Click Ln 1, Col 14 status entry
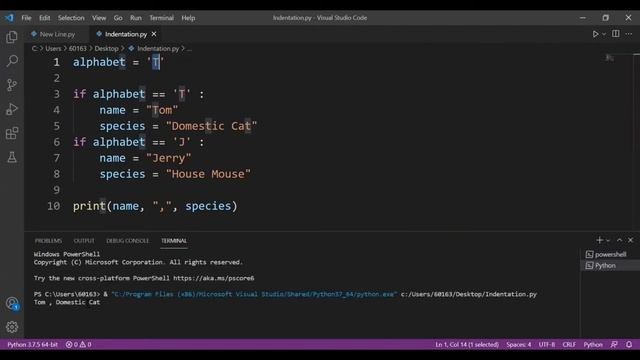Image resolution: width=640 pixels, height=360 pixels. [x=467, y=344]
